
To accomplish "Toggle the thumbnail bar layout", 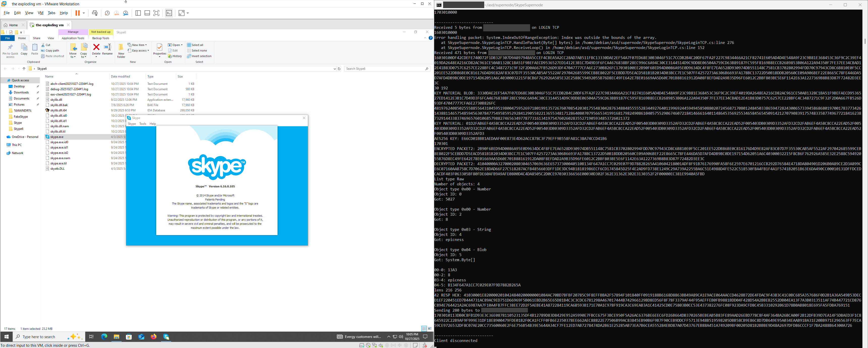I will pyautogui.click(x=147, y=13).
